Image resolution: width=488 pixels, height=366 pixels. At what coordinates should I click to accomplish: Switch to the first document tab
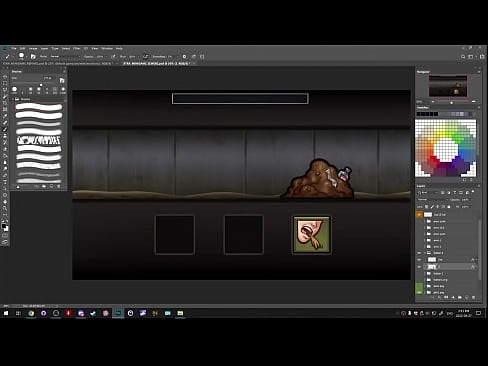tap(59, 63)
